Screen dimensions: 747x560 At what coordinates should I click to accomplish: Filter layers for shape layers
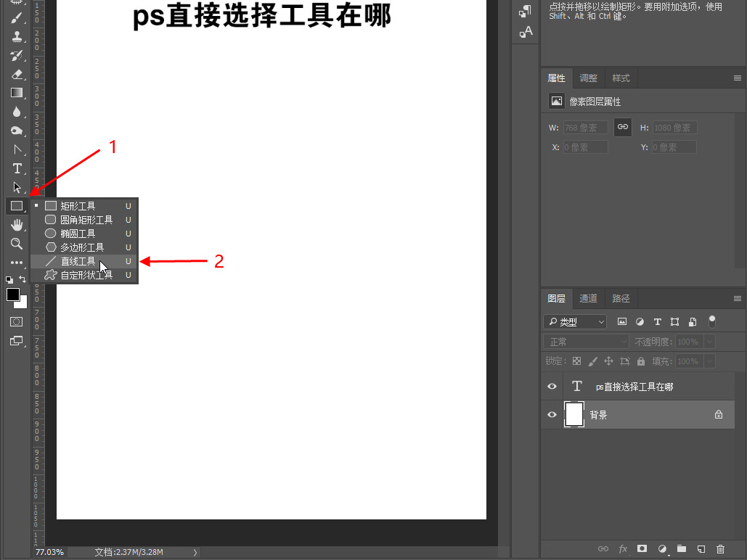[x=674, y=322]
